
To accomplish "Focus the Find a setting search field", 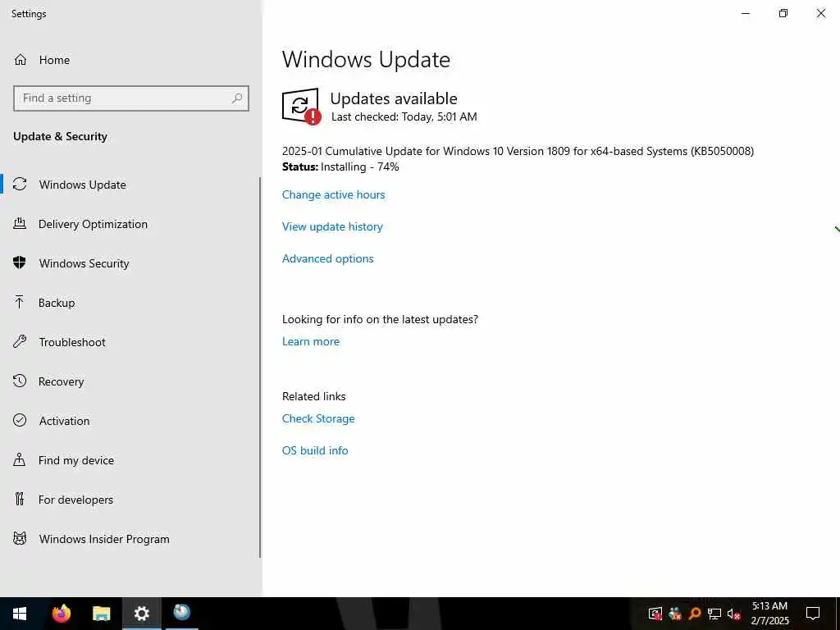I will 131,98.
